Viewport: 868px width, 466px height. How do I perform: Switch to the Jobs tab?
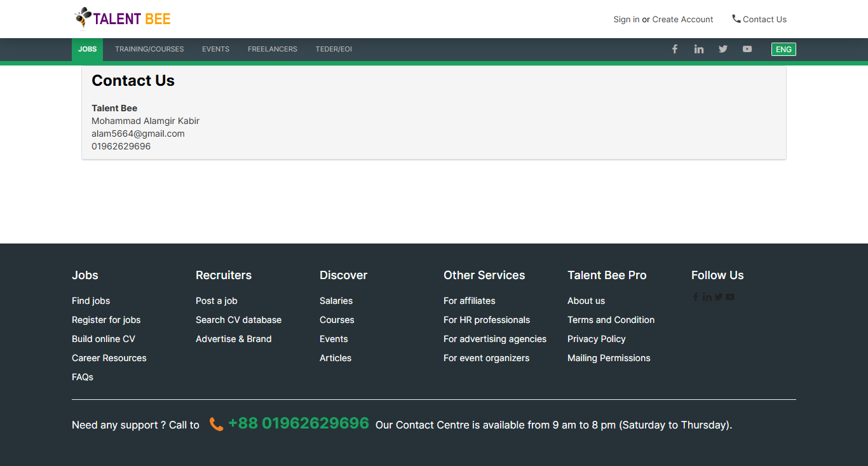coord(87,49)
